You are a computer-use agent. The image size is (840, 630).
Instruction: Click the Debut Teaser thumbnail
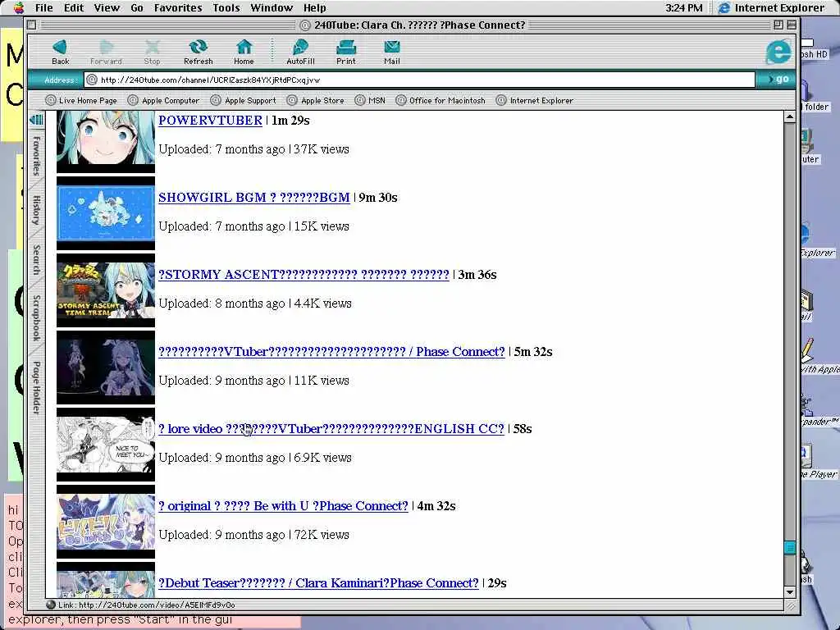pos(106,580)
